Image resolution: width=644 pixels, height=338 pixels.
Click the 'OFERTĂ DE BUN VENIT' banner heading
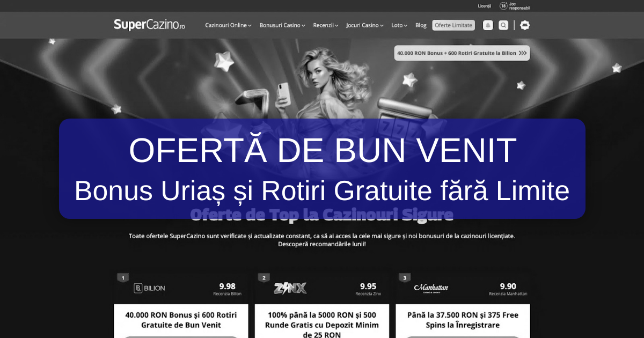coord(323,151)
